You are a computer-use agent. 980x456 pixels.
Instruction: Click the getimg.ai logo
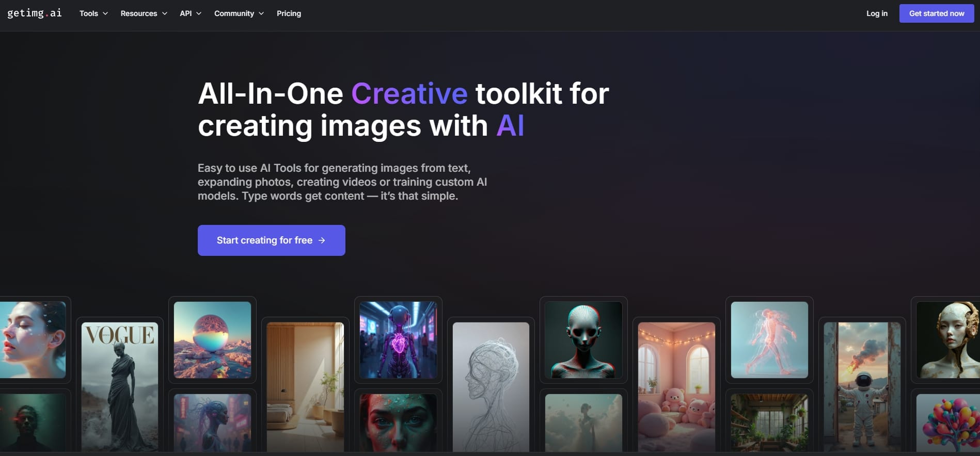point(35,13)
